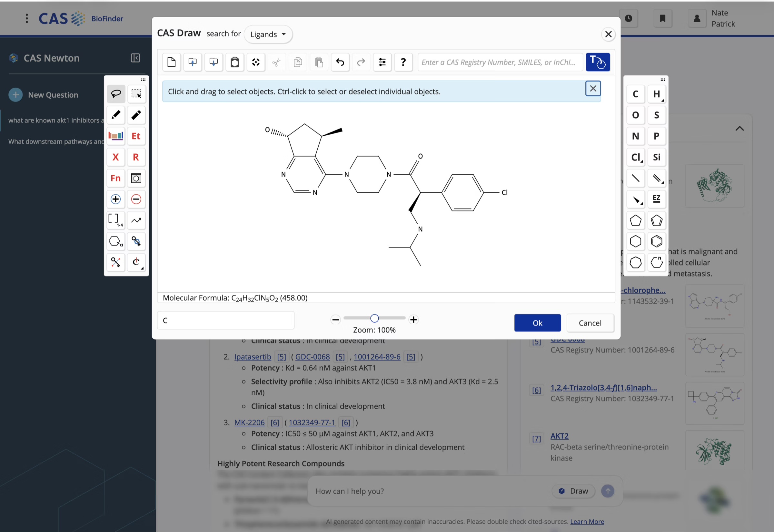The width and height of the screenshot is (774, 532).
Task: Select the Hydrogen atom button
Action: 657,94
